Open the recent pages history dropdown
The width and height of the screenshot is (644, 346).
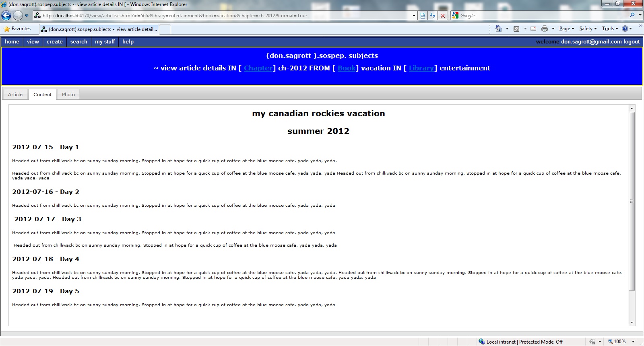27,16
